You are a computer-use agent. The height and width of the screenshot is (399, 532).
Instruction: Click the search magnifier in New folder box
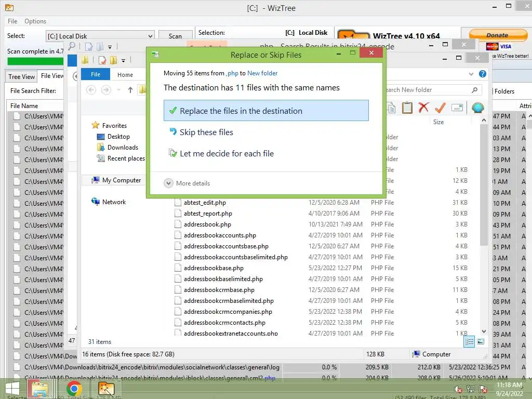(474, 90)
